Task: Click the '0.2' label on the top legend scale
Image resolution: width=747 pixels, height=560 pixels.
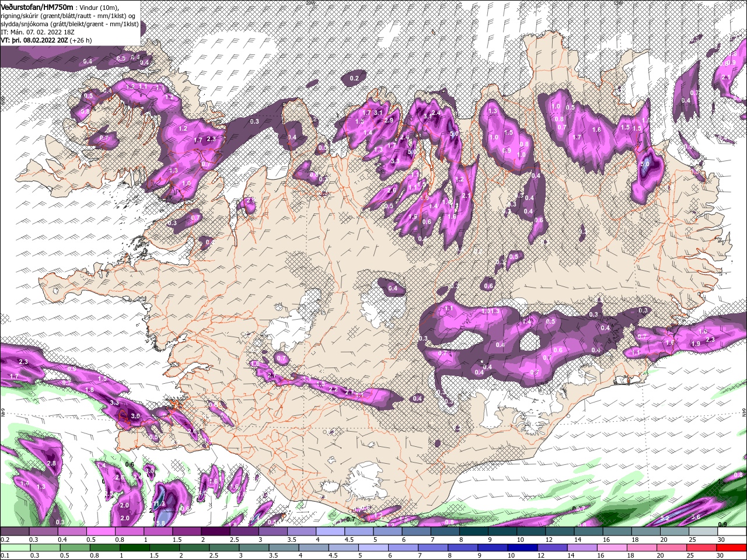Action: tap(5, 540)
